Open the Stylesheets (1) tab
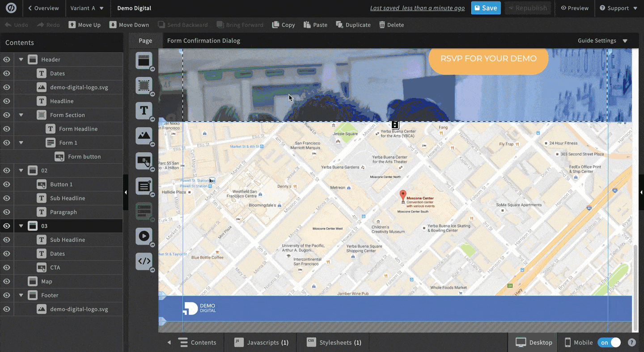Image resolution: width=644 pixels, height=352 pixels. [334, 343]
